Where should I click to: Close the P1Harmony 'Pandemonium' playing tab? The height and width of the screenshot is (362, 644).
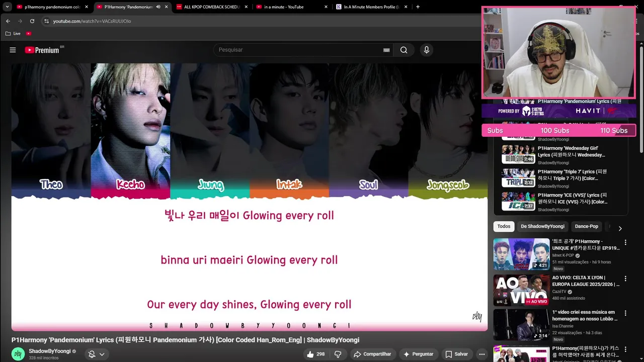166,7
